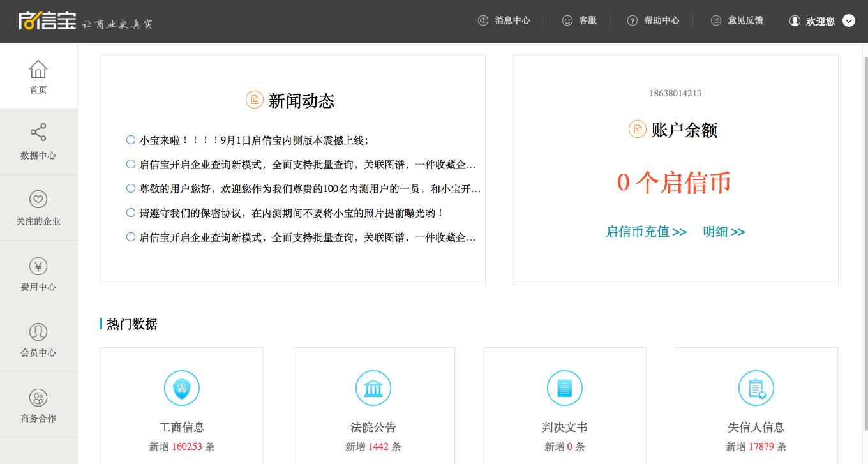Screen dimensions: 868x464
Task: Open first news item 小宝来啦
Action: point(254,140)
